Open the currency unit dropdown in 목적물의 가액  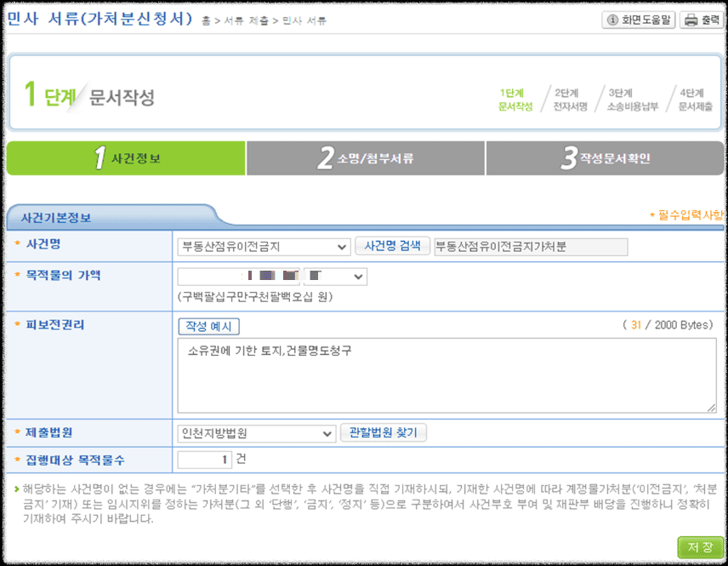tap(338, 276)
